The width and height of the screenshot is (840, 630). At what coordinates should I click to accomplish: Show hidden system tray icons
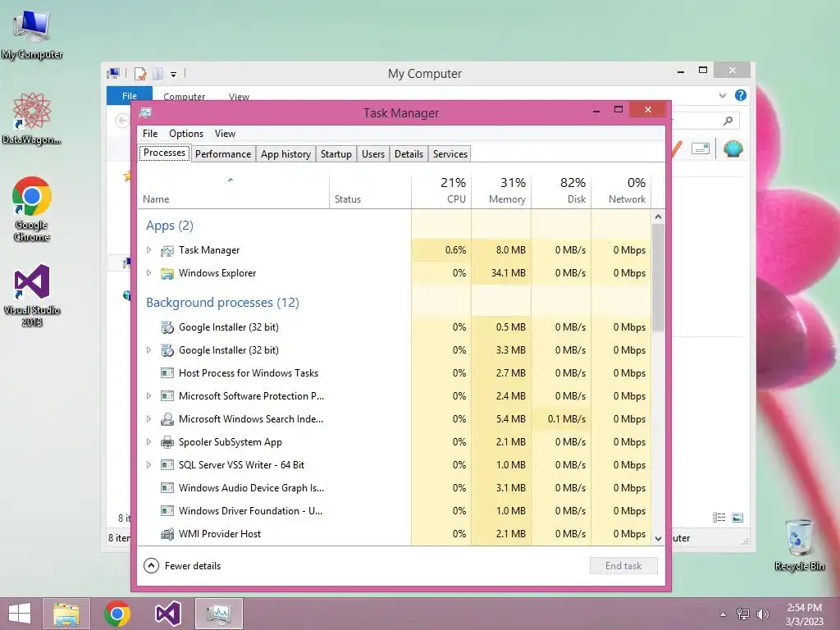[x=723, y=614]
